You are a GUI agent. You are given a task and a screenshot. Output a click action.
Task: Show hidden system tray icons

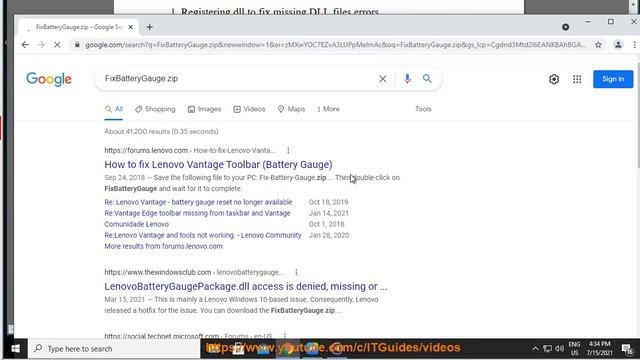tap(535, 349)
